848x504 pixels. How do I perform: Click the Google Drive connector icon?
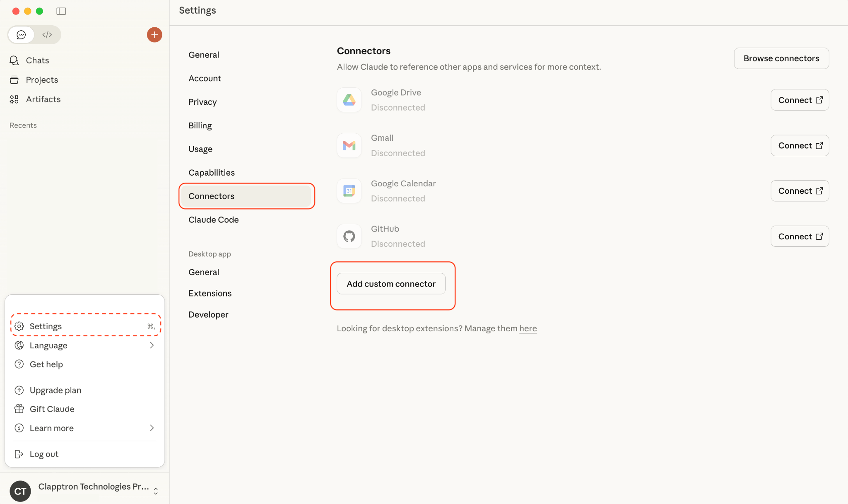click(349, 100)
